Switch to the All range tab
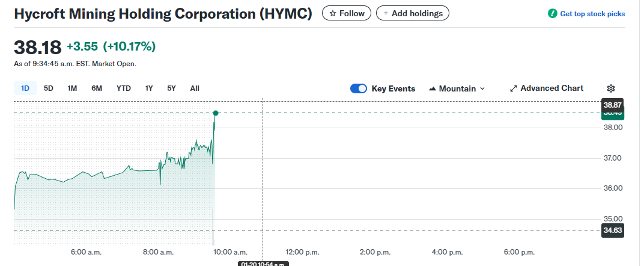Viewport: 644px width, 266px height. [x=195, y=88]
